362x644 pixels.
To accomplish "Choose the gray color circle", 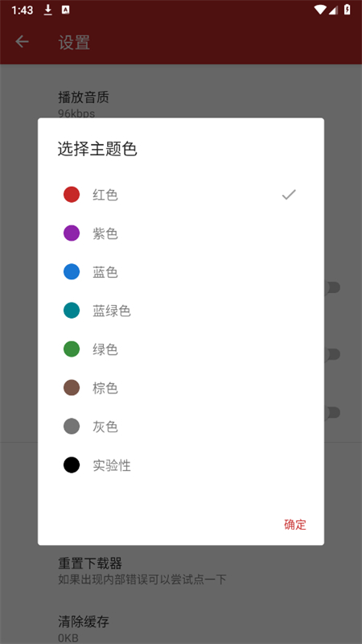I will click(x=72, y=427).
